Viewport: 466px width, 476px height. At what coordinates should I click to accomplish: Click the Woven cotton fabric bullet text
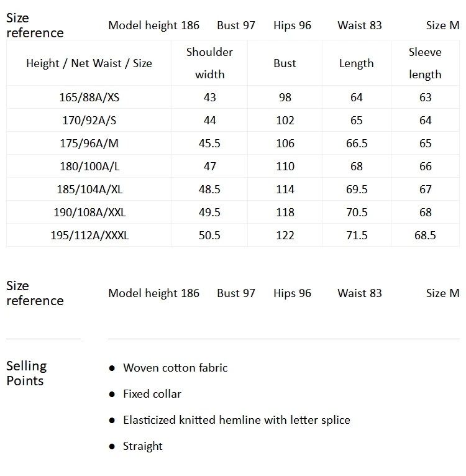pos(175,368)
